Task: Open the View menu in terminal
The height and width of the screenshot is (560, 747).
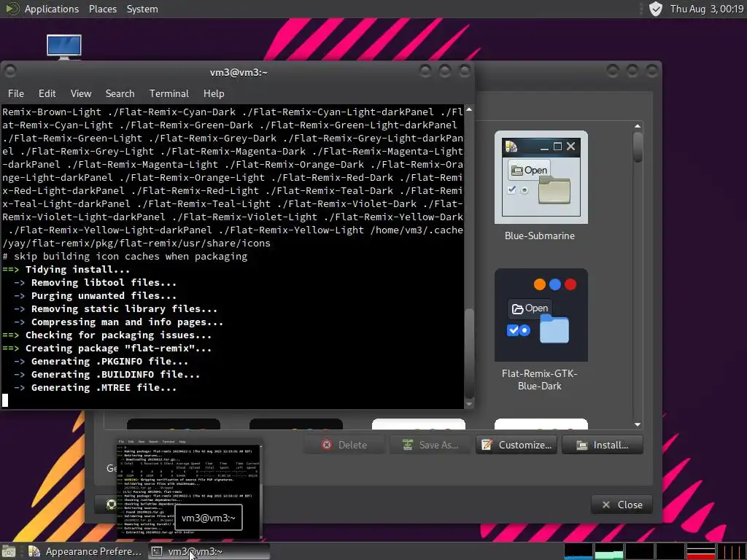Action: (81, 93)
